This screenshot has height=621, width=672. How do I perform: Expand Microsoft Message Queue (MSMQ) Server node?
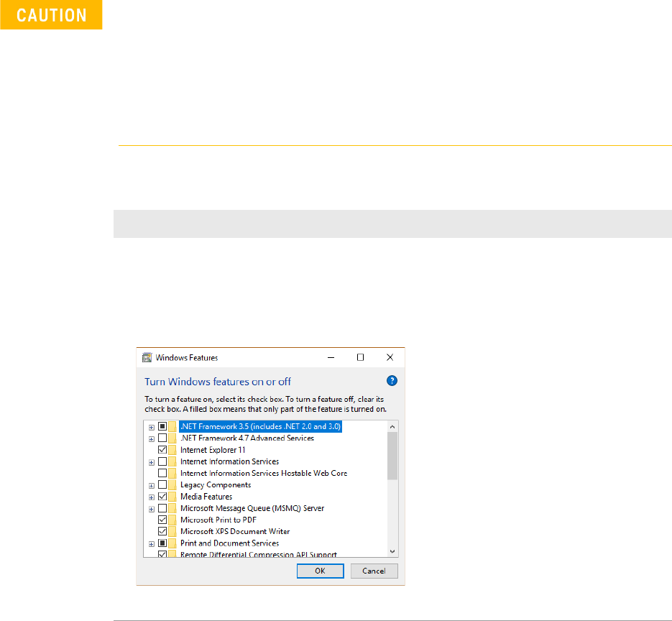coord(151,509)
